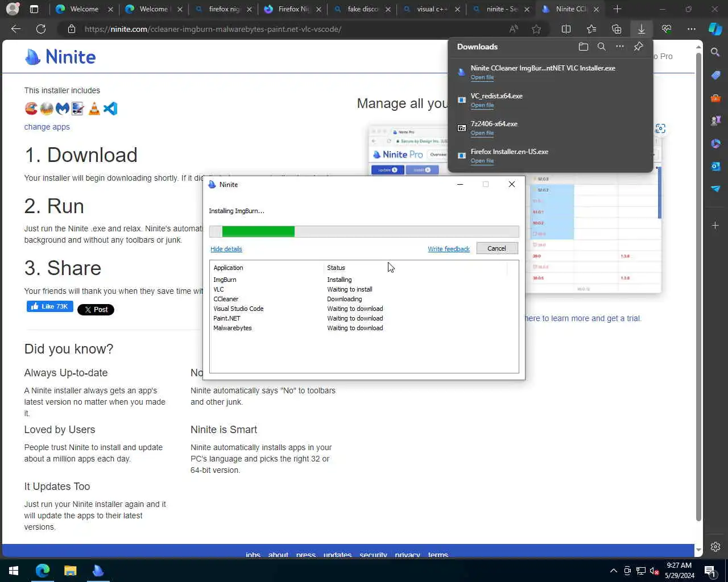The width and height of the screenshot is (728, 582).
Task: Click the installer progress bar
Action: pos(364,231)
